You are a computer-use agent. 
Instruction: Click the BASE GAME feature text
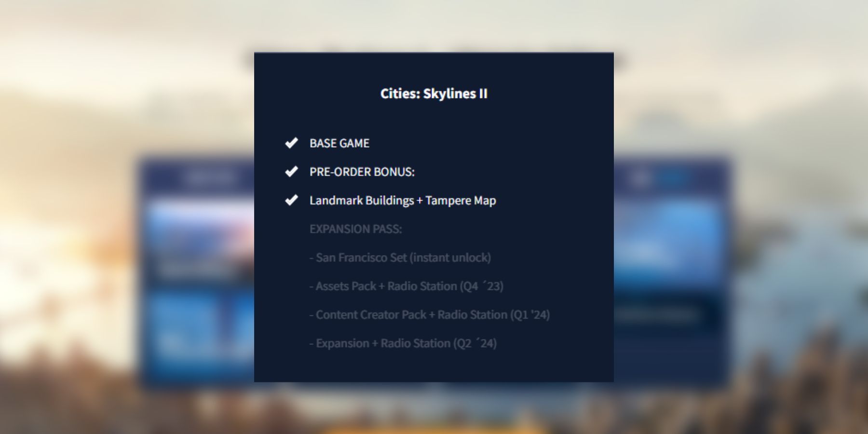point(339,143)
